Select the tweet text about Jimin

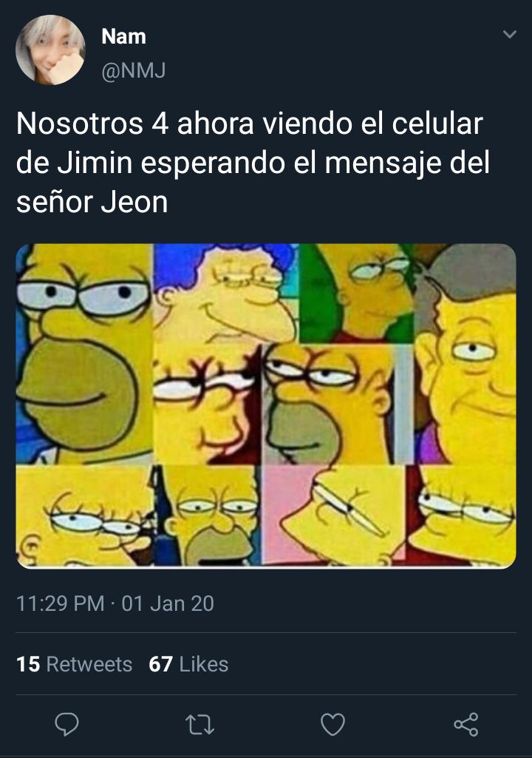pos(253,163)
